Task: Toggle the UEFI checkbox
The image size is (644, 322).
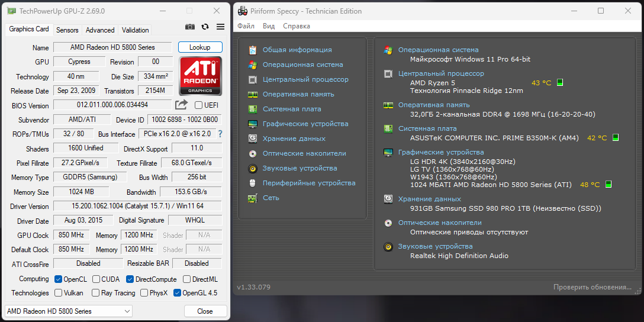Action: pyautogui.click(x=198, y=105)
